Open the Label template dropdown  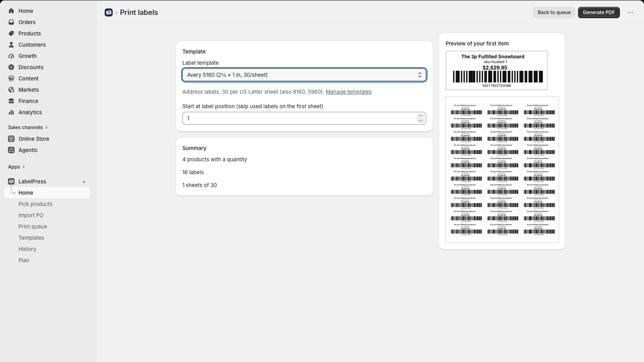(304, 75)
